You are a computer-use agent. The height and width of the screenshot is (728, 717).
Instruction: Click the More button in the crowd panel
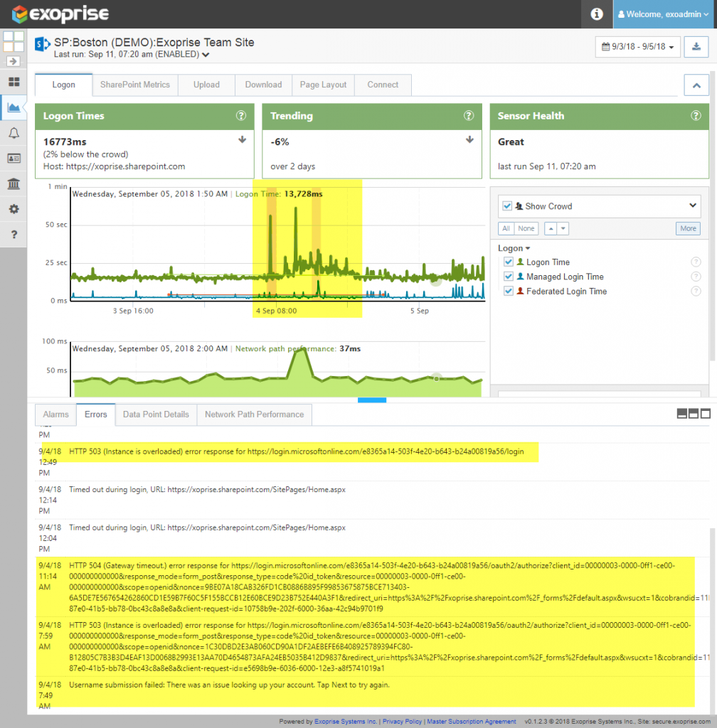687,227
